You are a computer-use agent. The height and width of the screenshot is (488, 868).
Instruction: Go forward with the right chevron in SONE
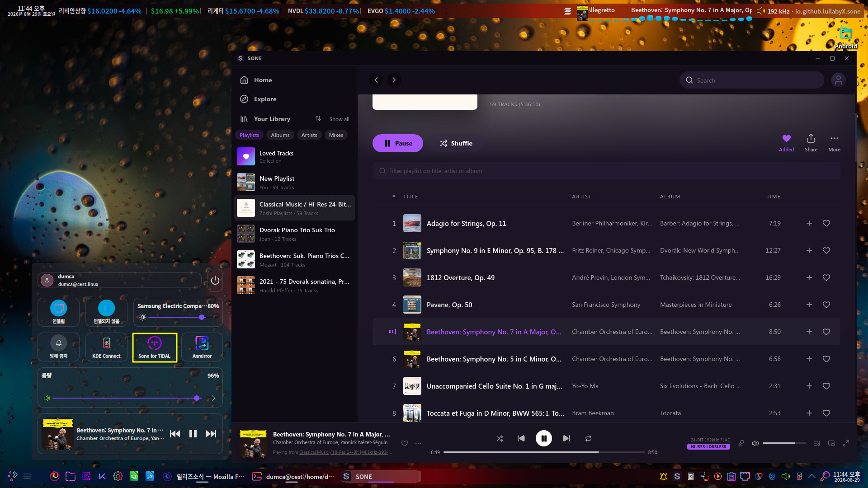(394, 80)
